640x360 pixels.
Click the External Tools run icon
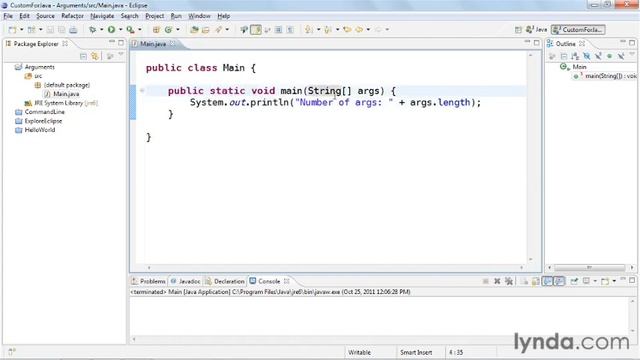130,30
